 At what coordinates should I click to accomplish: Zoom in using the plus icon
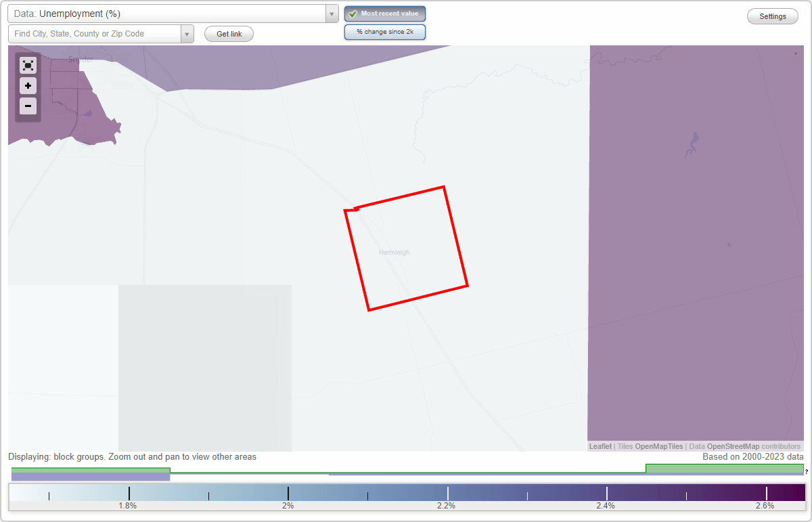click(28, 86)
